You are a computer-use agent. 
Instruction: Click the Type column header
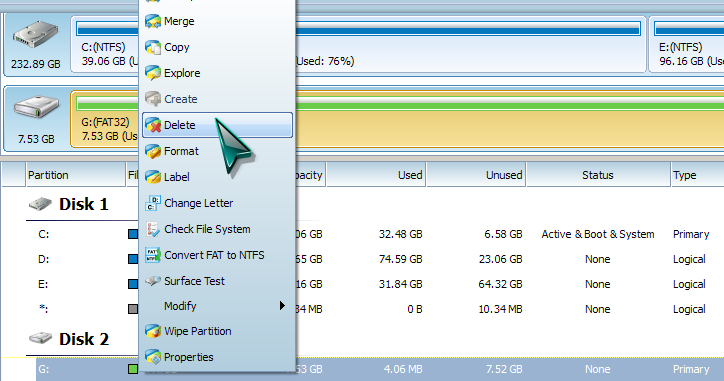coord(697,175)
